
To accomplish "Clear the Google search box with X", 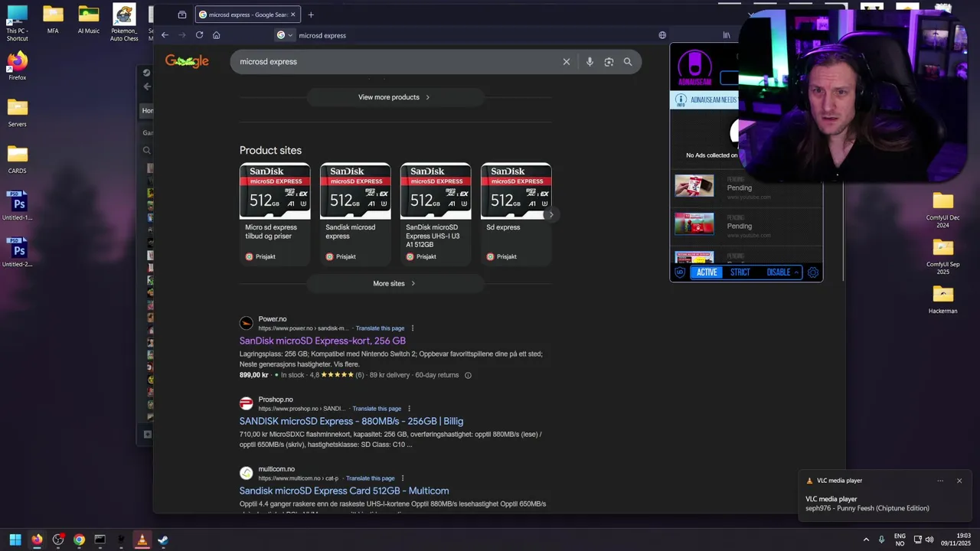I will click(x=567, y=62).
